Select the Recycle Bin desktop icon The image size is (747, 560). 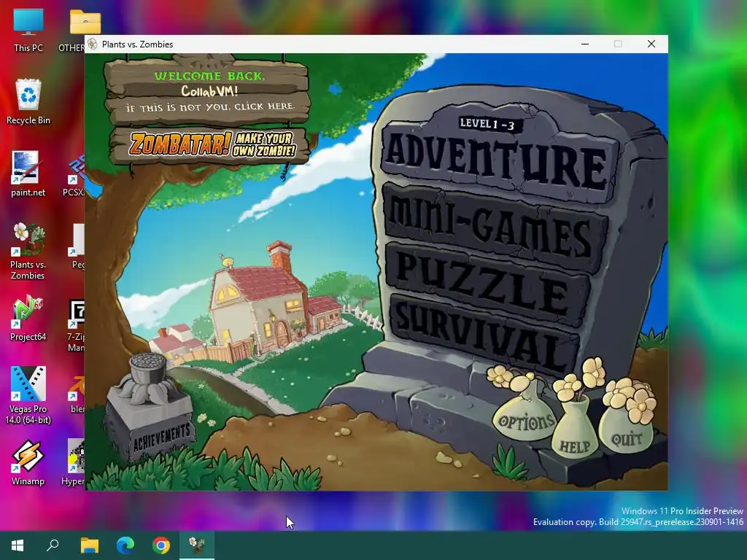(x=28, y=102)
